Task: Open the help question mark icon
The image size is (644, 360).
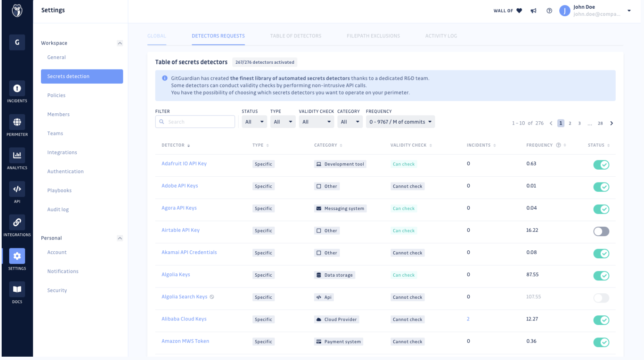Action: point(549,11)
